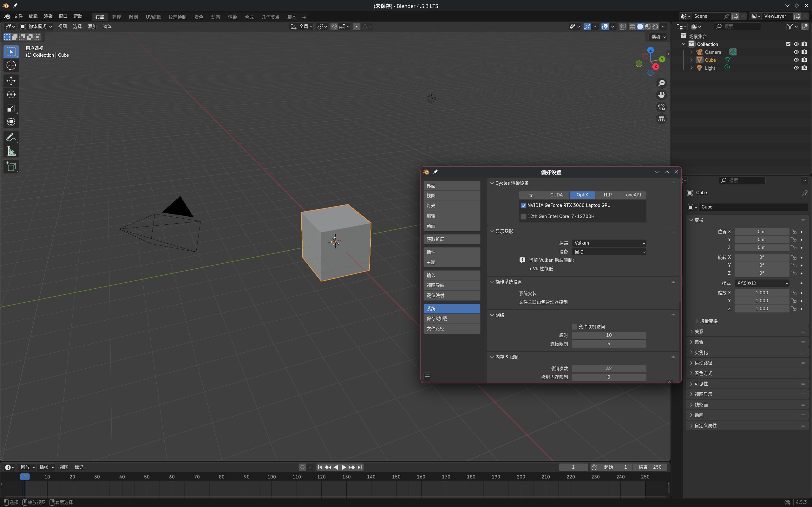Open the Vulkan backend dropdown
The image size is (812, 507).
tap(609, 243)
